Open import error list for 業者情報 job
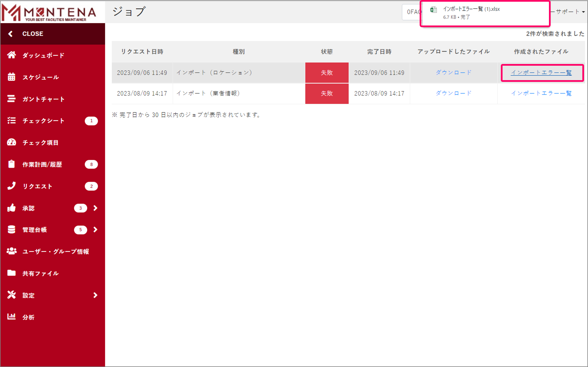The height and width of the screenshot is (367, 588). 541,93
